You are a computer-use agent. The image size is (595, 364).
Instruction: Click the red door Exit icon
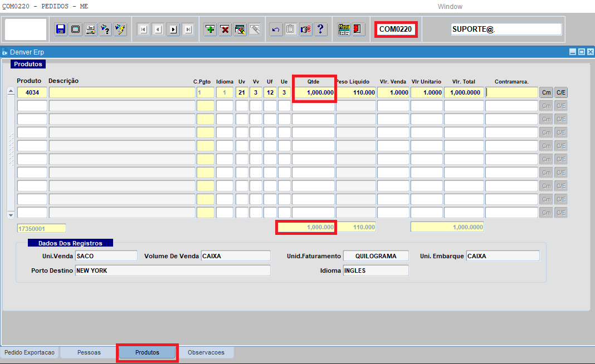358,29
